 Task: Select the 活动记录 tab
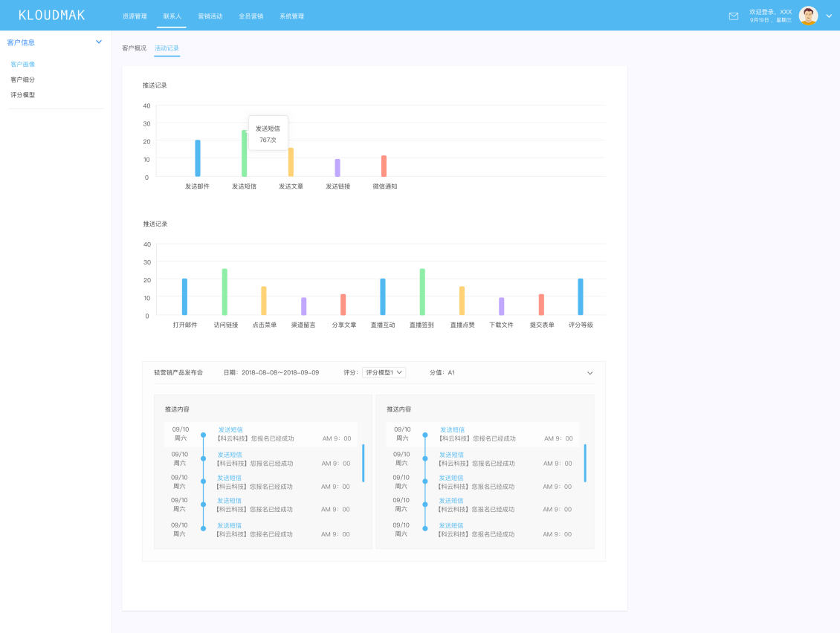tap(167, 48)
